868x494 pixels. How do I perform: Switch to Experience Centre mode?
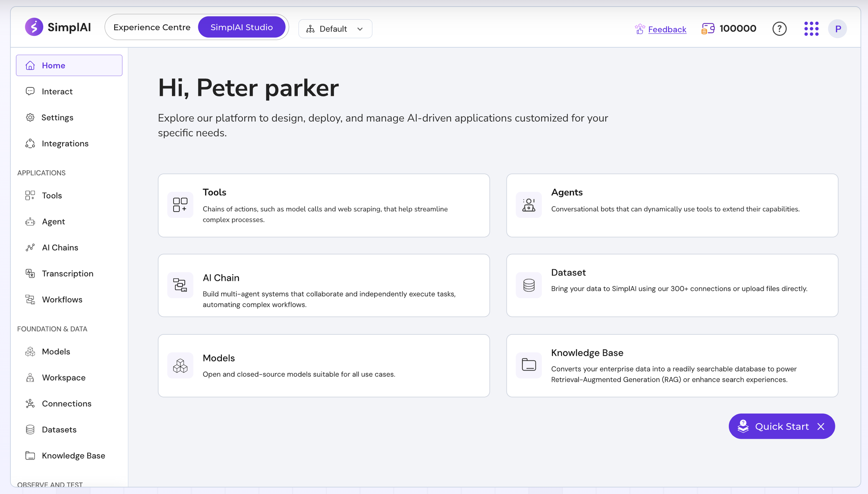pos(152,27)
